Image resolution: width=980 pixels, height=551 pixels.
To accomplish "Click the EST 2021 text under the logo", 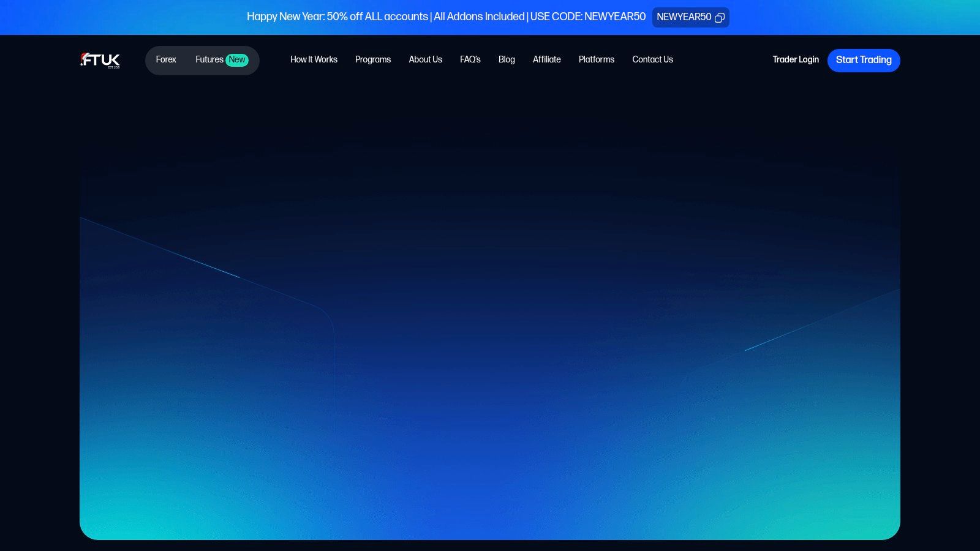I will (114, 67).
